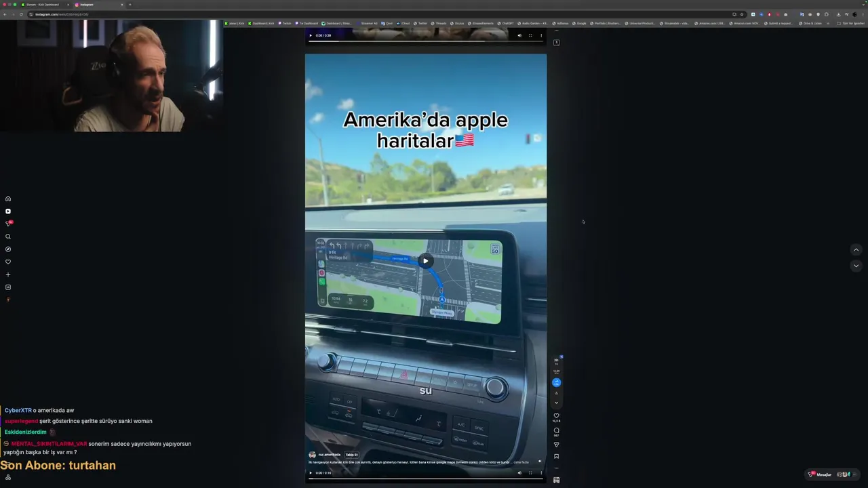Share the reel with paper plane icon
Viewport: 868px width, 488px height.
(x=556, y=445)
